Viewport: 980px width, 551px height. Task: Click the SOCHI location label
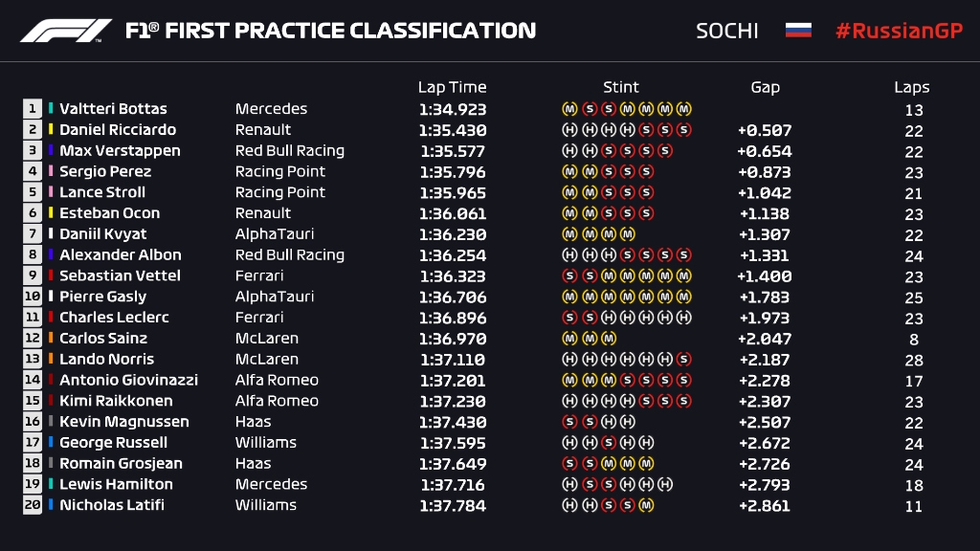click(x=727, y=31)
